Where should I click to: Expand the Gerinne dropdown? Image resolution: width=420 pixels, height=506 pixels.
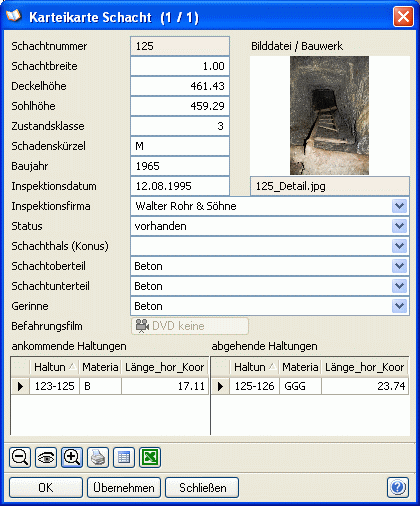[400, 306]
